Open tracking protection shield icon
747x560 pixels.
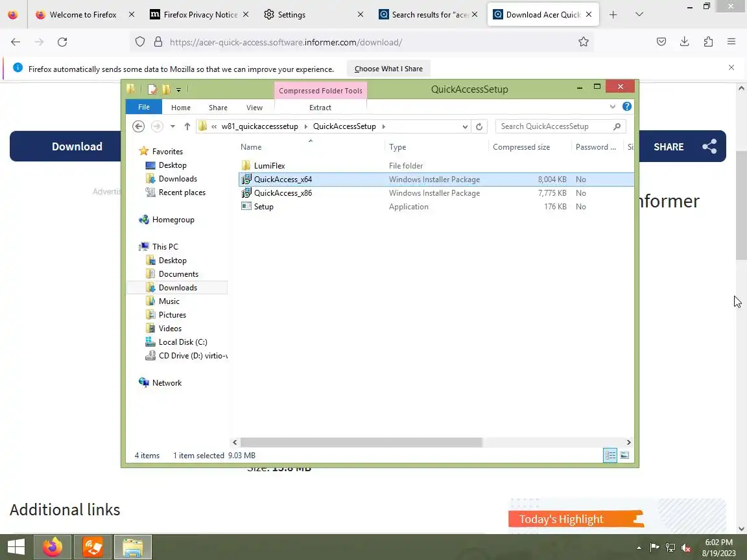coord(140,42)
